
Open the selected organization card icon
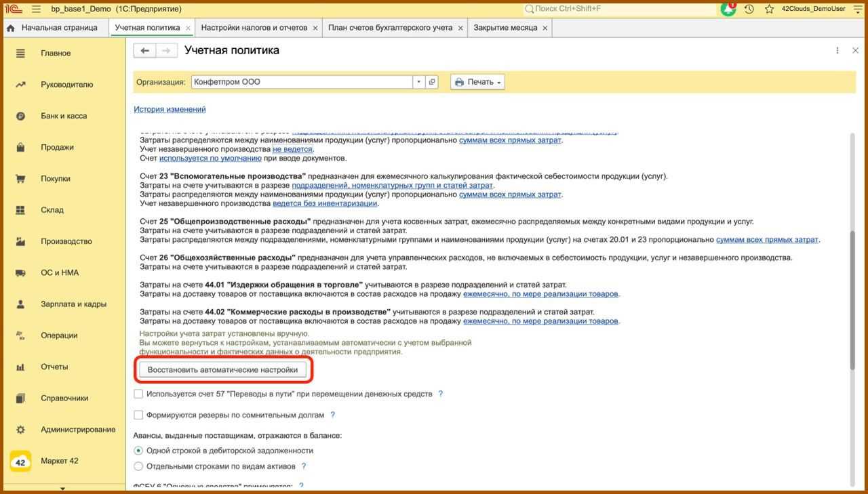click(432, 82)
